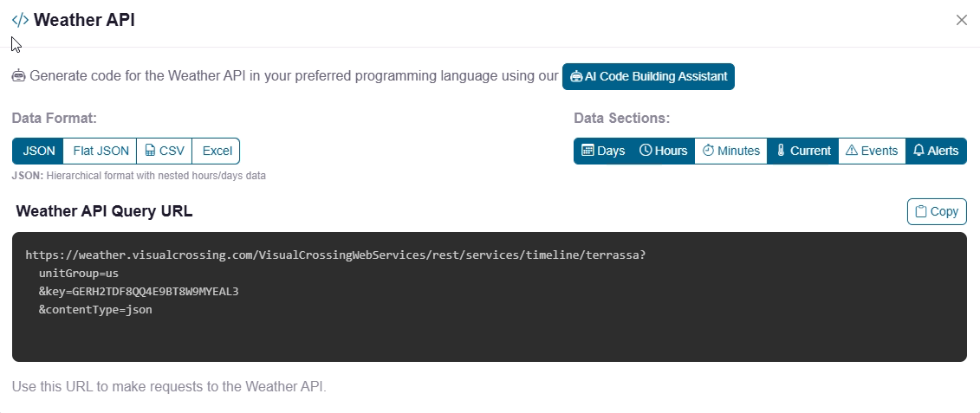Screen dimensions: 980x413
Task: Toggle the Hours data section
Action: tap(663, 151)
